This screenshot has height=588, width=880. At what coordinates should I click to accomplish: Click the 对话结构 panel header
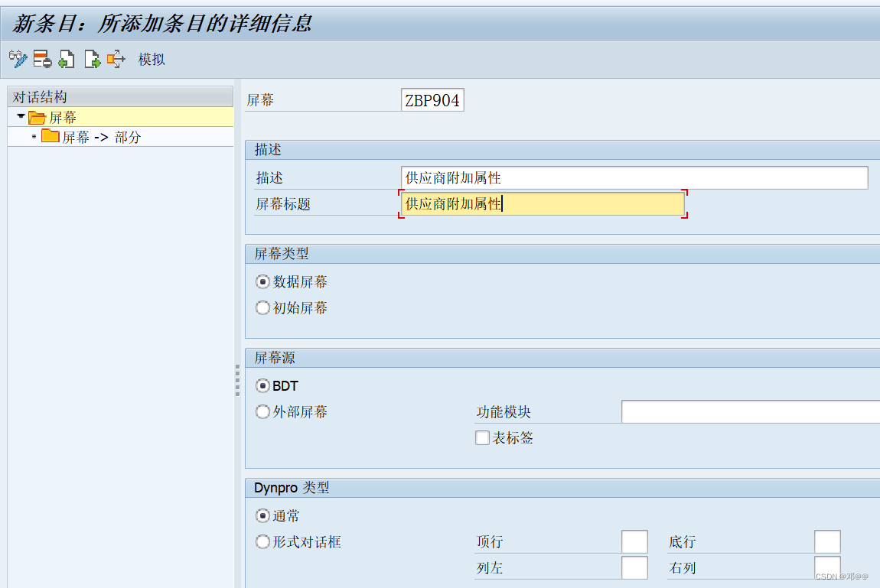coord(120,96)
